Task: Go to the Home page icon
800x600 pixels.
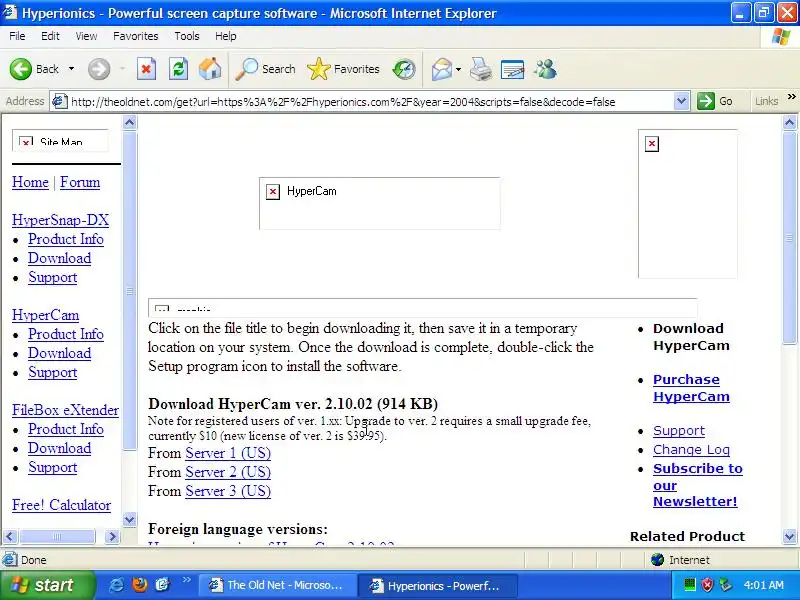Action: 210,69
